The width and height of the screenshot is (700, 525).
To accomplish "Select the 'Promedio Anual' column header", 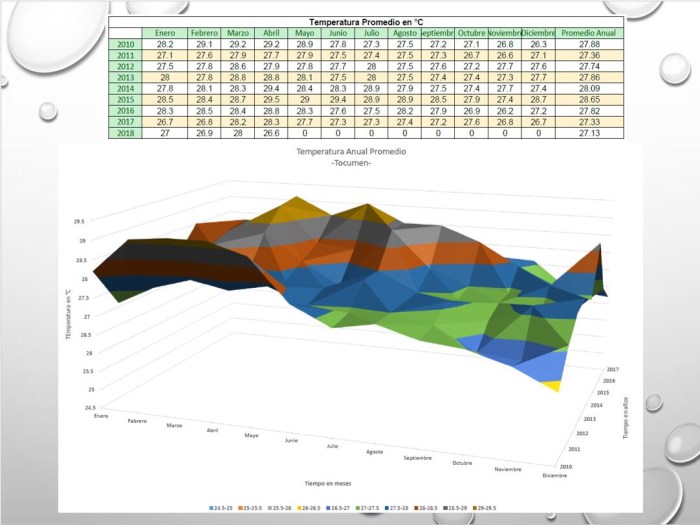I will point(589,33).
